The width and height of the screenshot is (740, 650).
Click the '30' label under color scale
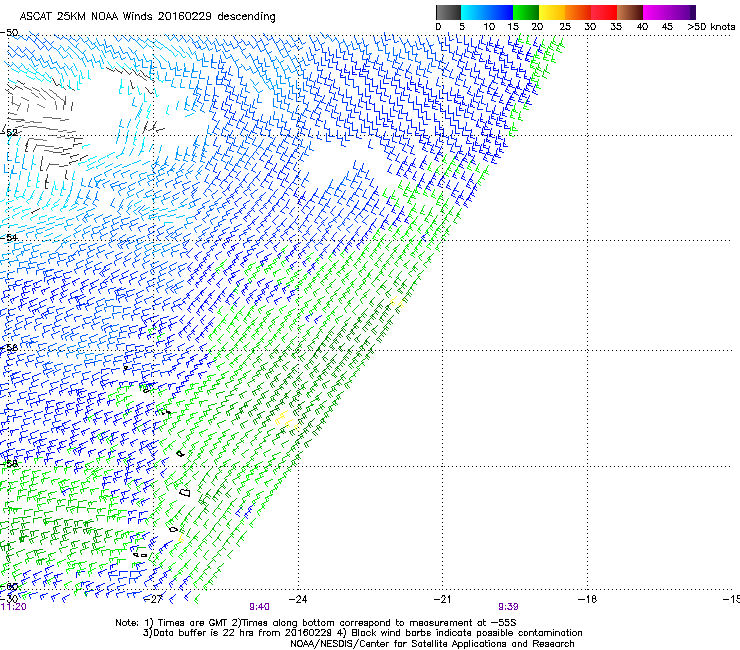click(x=590, y=27)
